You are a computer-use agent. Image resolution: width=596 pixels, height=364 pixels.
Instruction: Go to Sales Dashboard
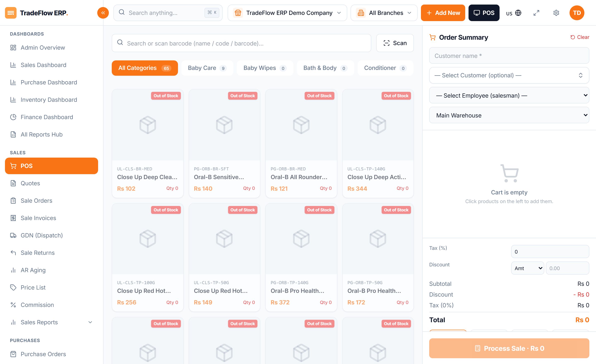52,65
